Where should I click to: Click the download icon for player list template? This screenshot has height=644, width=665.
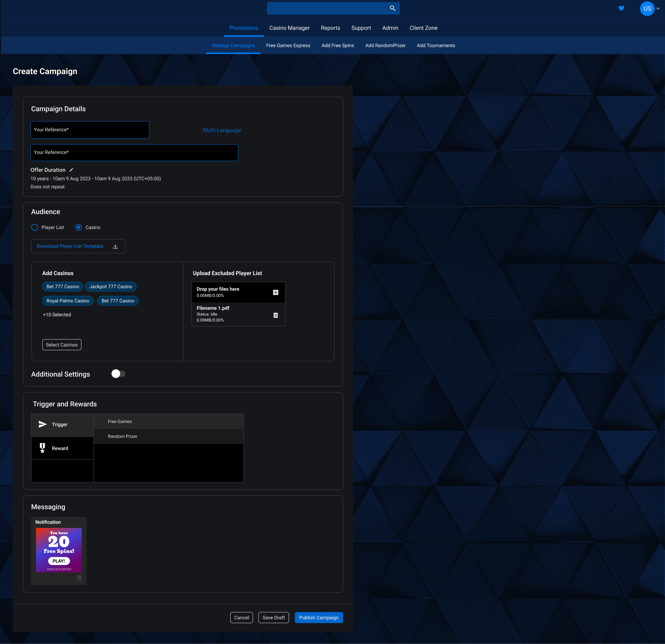click(115, 246)
